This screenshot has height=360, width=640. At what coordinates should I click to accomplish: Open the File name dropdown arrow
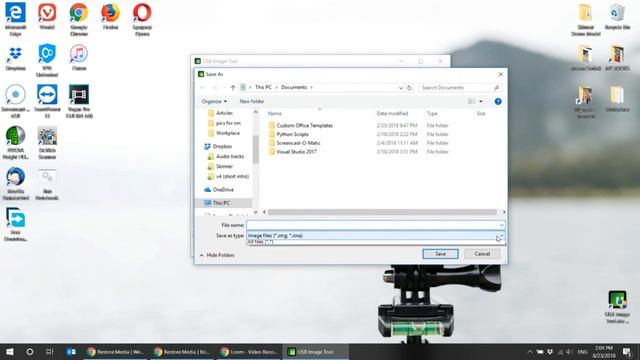coord(501,225)
